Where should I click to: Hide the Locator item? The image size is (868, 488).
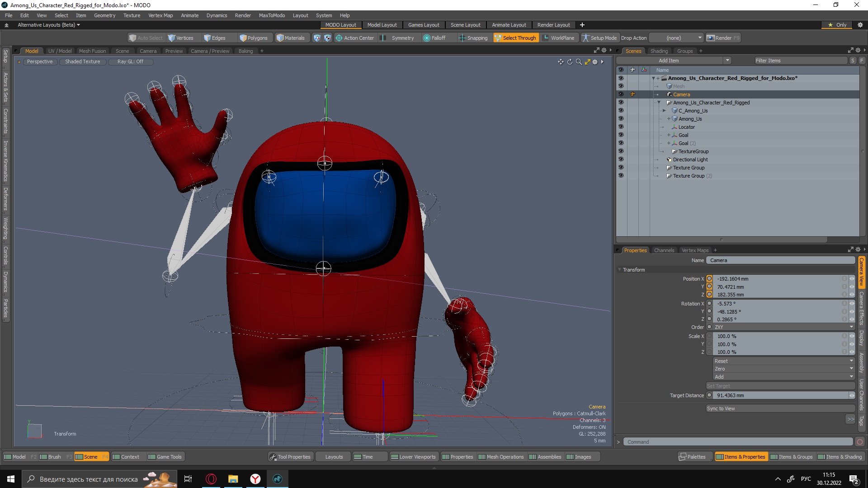[621, 127]
